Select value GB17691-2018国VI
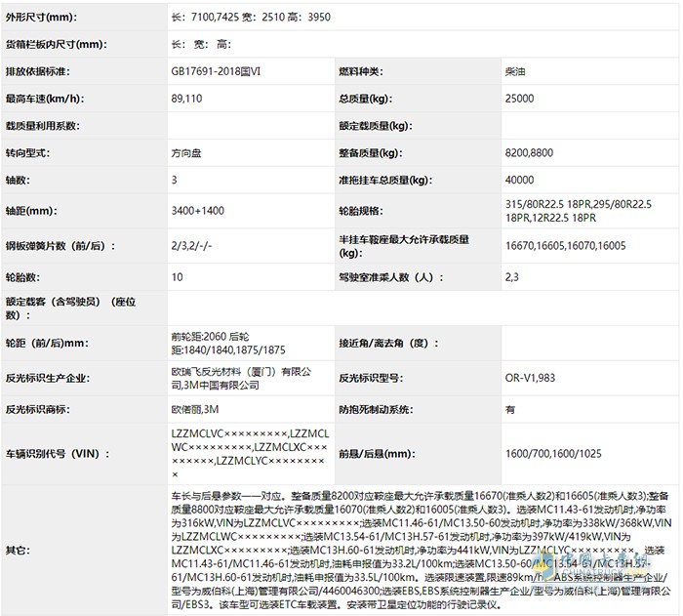Image resolution: width=683 pixels, height=616 pixels. tap(216, 71)
